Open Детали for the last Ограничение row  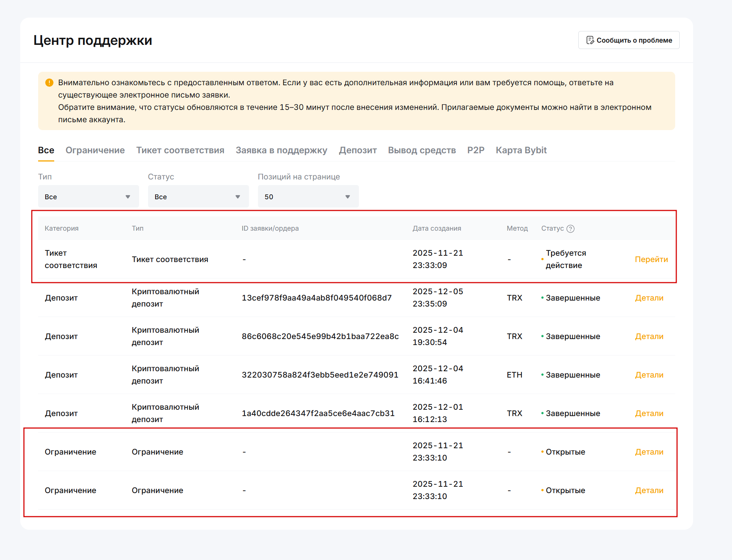click(649, 490)
